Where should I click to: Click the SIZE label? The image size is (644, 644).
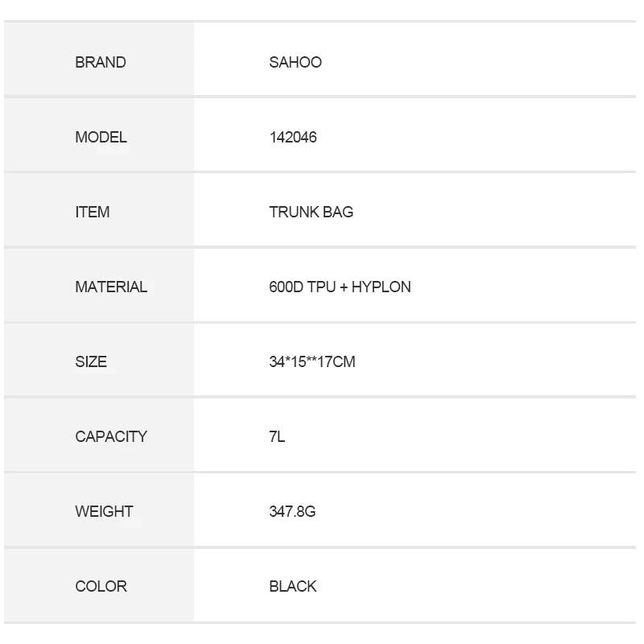91,362
